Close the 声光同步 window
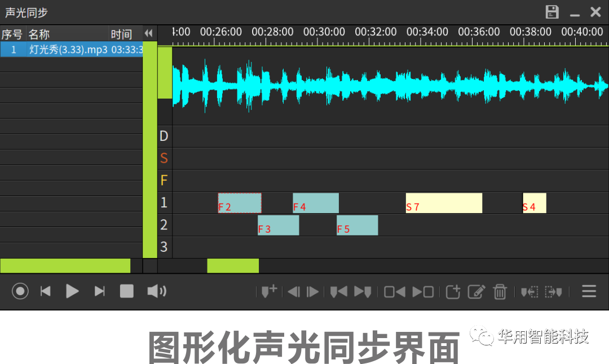The width and height of the screenshot is (609, 364). click(x=595, y=12)
